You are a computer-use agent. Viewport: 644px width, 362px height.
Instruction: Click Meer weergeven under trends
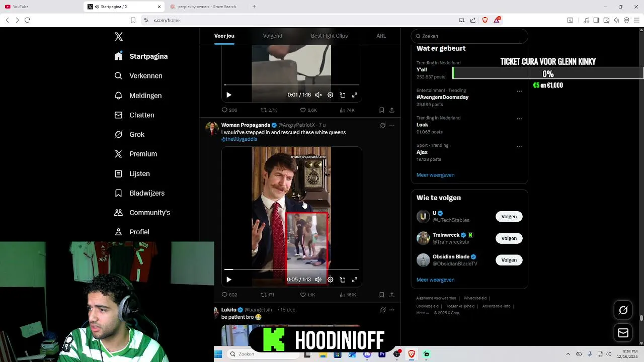(x=435, y=175)
